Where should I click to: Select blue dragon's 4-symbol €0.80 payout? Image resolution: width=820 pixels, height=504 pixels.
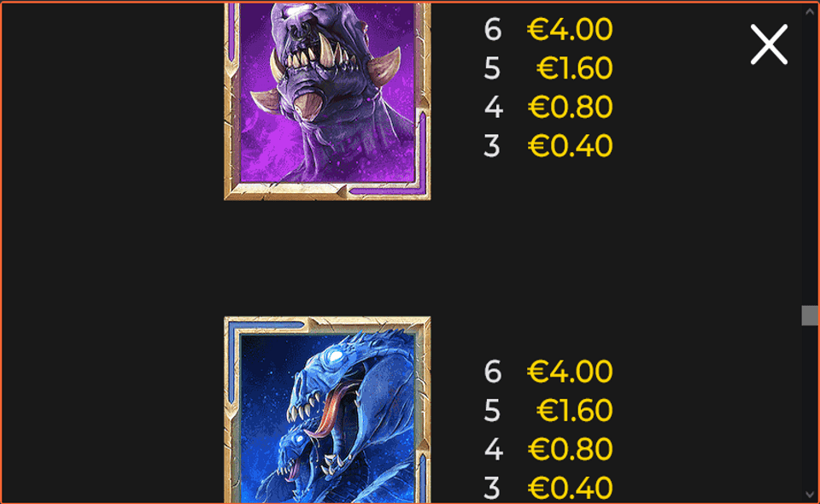pos(570,449)
